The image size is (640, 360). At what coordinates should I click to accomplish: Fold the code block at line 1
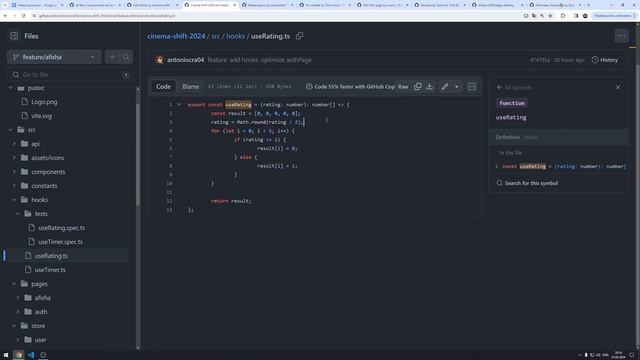point(179,104)
